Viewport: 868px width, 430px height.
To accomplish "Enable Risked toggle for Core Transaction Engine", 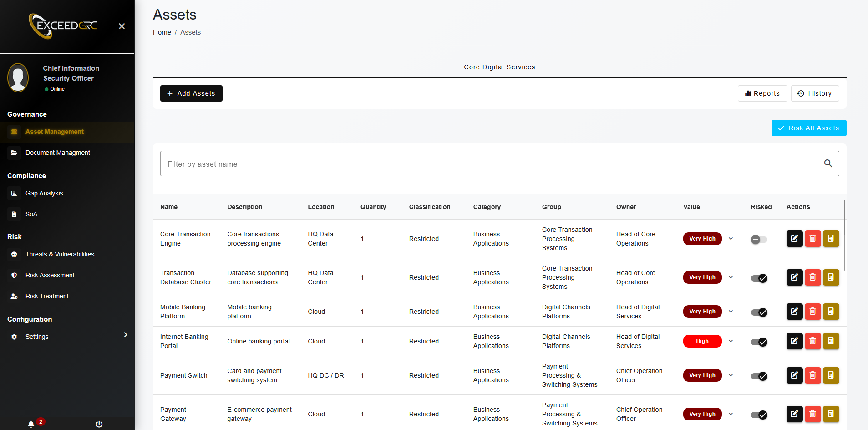I will coord(759,239).
